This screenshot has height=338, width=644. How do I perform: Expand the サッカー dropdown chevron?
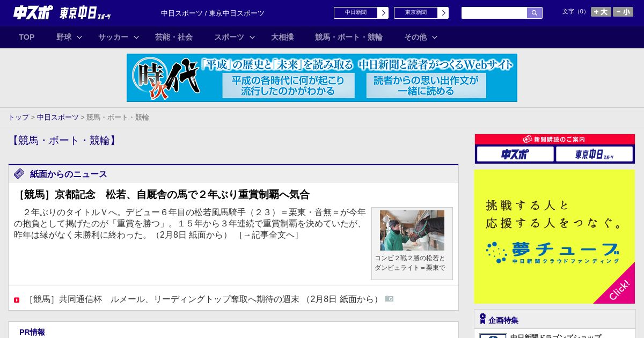(x=136, y=38)
